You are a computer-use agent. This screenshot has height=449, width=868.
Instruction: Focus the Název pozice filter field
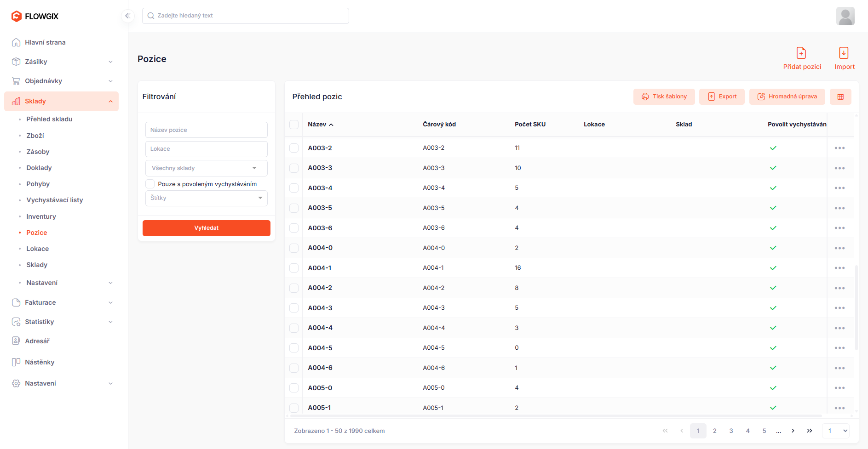click(x=206, y=130)
